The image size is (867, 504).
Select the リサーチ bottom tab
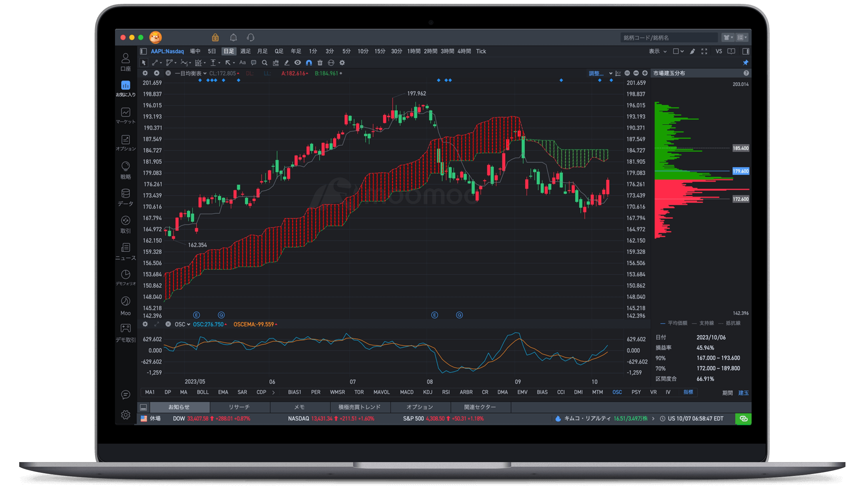(239, 407)
